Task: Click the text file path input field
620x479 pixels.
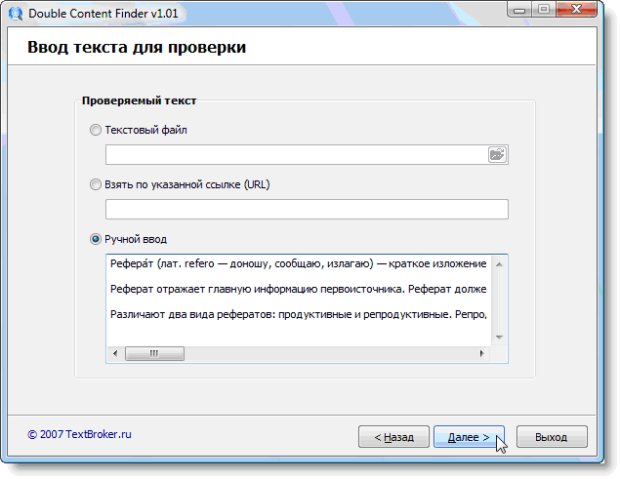Action: [x=297, y=154]
